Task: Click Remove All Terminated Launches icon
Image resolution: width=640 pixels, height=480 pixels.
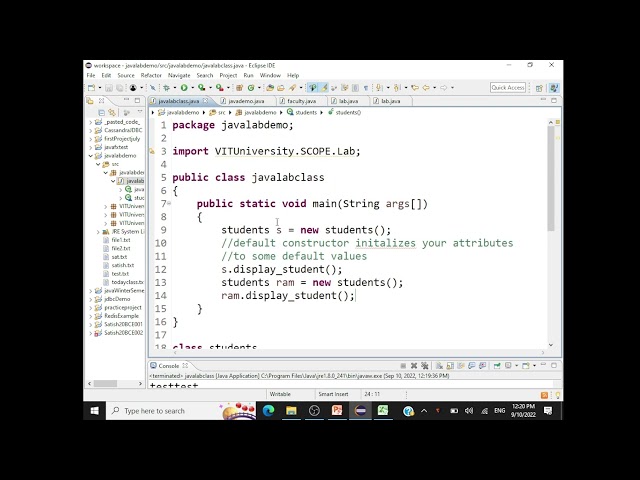Action: click(x=424, y=366)
